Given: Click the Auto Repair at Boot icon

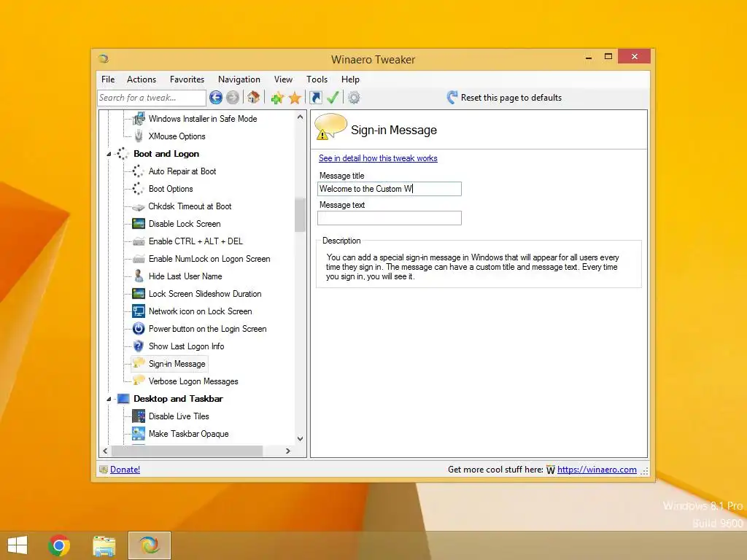Looking at the screenshot, I should 138,171.
